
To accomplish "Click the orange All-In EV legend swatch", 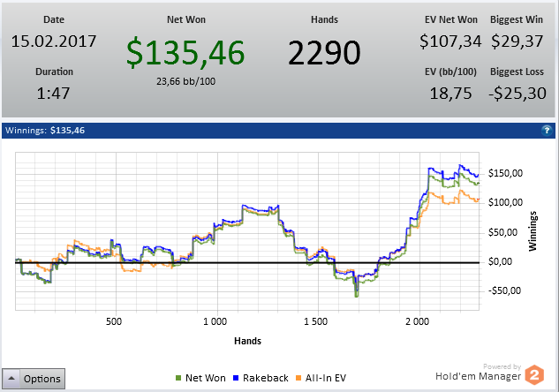I will [298, 378].
